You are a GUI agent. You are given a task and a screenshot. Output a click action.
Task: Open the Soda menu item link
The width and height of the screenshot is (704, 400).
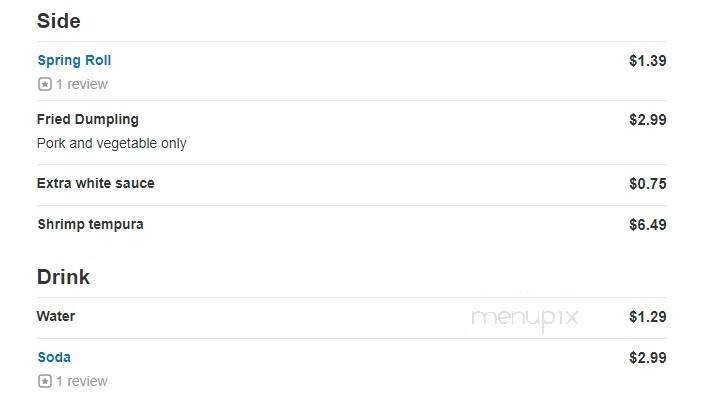[x=54, y=357]
